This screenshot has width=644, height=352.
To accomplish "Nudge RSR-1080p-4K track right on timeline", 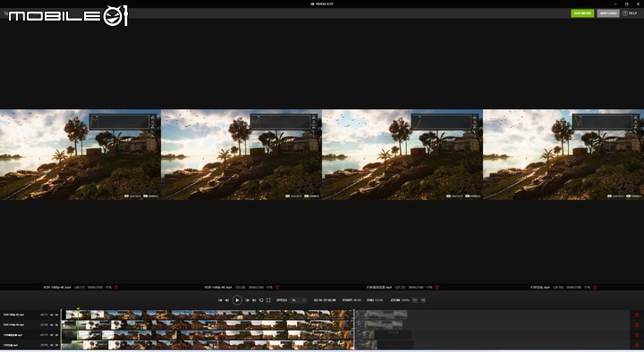I will 56,315.
